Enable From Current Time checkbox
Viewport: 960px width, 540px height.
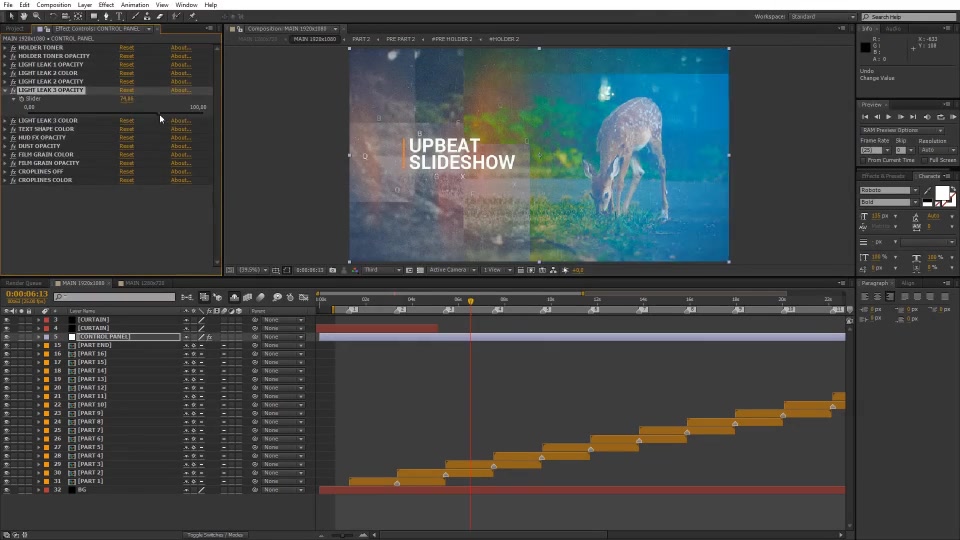[863, 160]
